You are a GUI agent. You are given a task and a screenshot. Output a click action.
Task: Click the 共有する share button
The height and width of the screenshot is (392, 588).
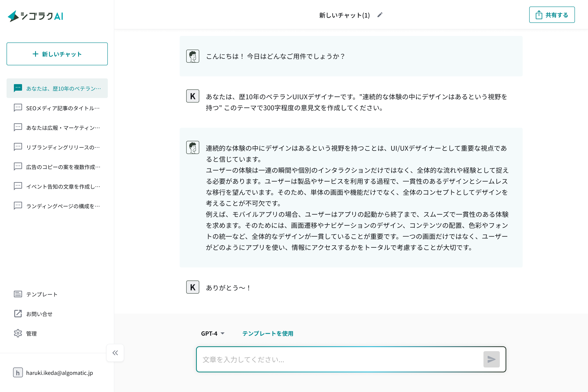point(552,15)
